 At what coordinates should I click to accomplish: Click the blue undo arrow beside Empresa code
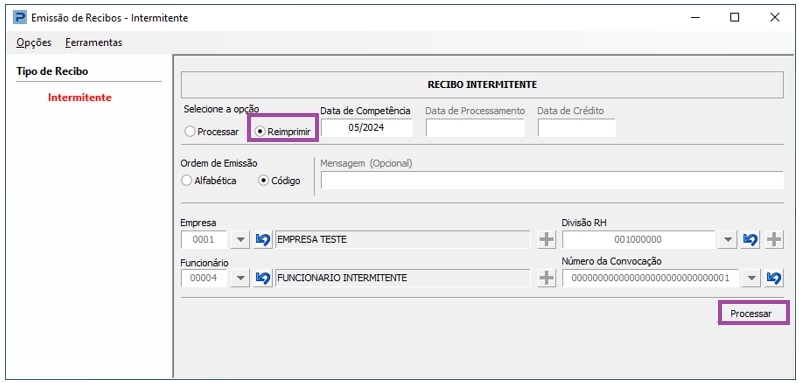pyautogui.click(x=263, y=239)
